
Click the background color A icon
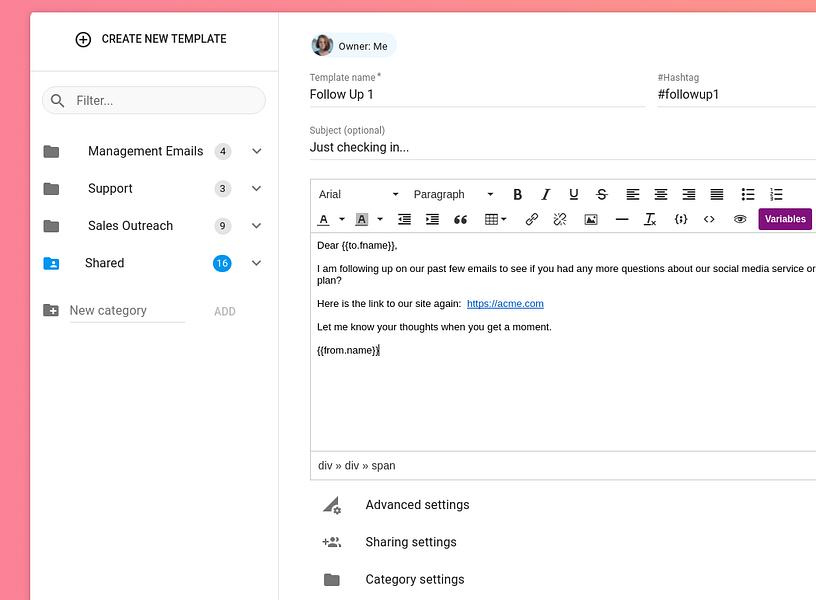pos(361,220)
